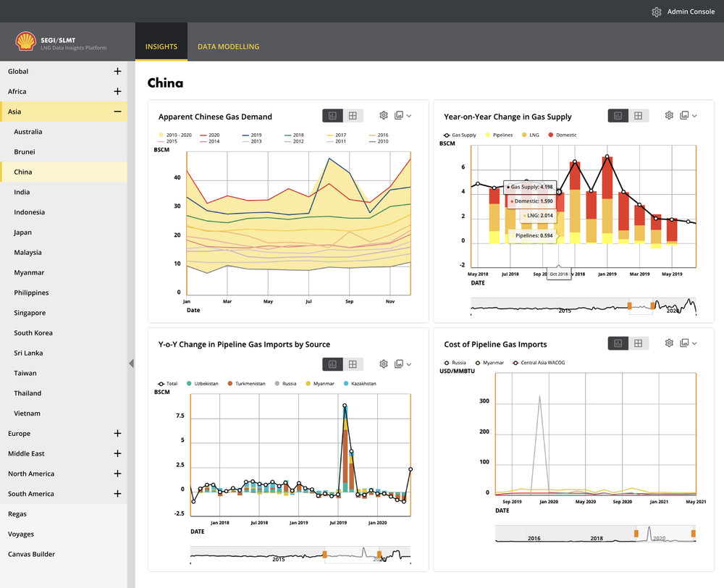Expand the Global section

coord(117,71)
